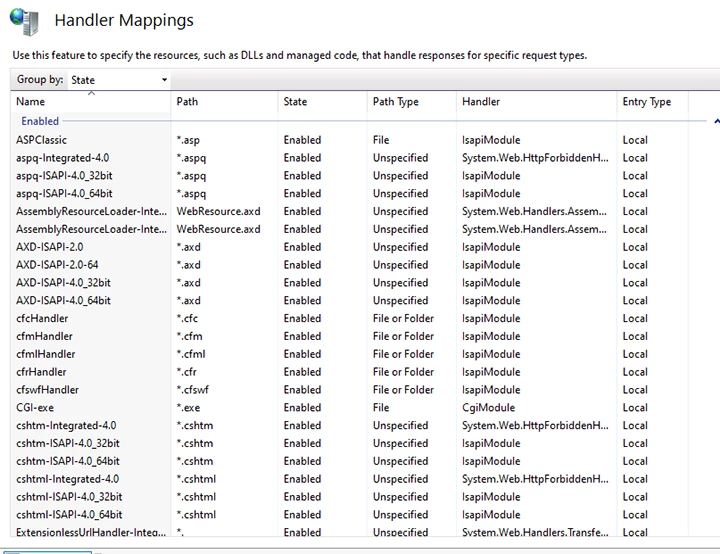
Task: Select the cfswfHandler row
Action: point(47,390)
